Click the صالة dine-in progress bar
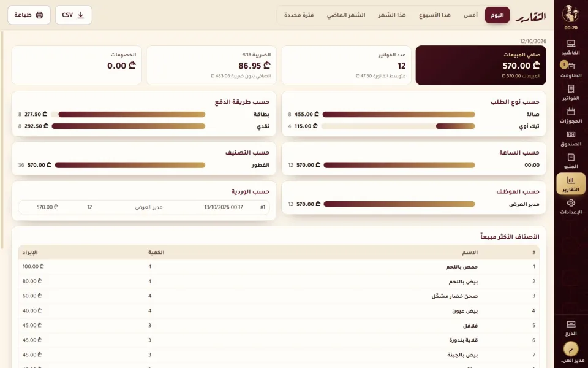 coord(399,114)
